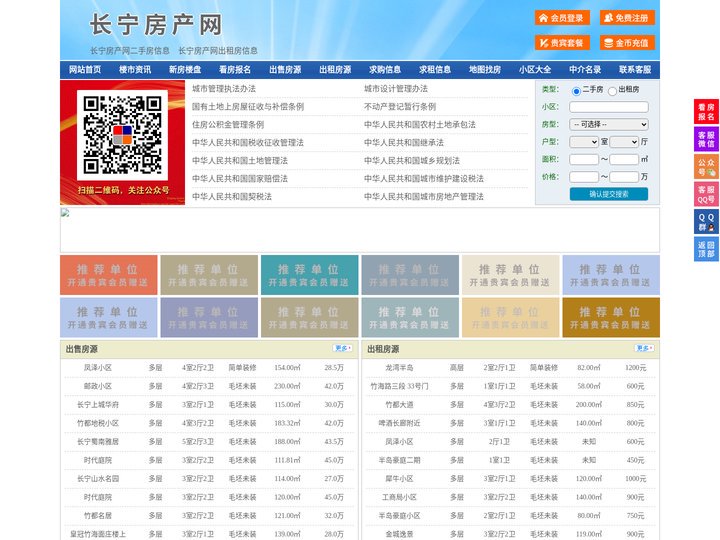Open the 长宁山水名园 sale listing
Viewport: 720px width, 540px height.
pyautogui.click(x=98, y=478)
